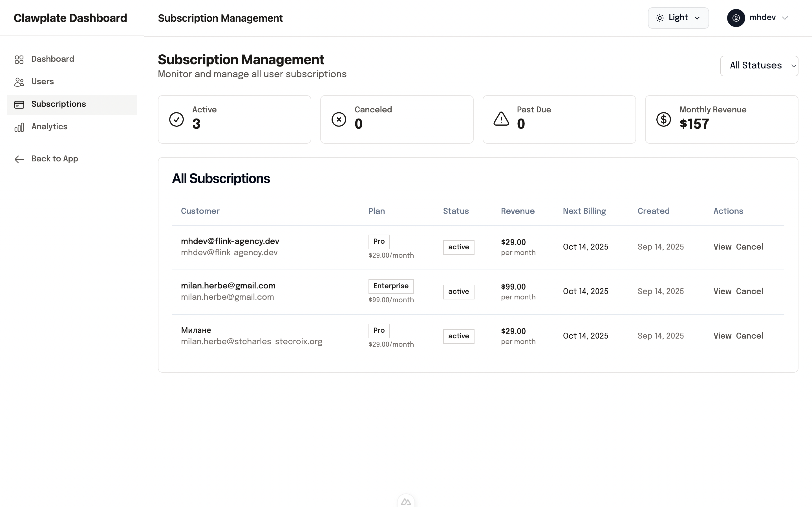Click the Enterprise plan badge
This screenshot has width=812, height=507.
(390, 286)
